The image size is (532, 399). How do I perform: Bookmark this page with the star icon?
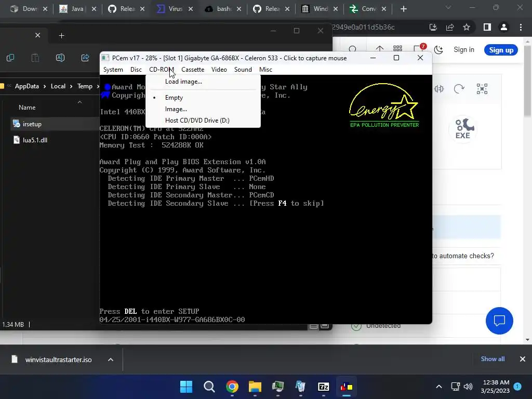click(467, 27)
